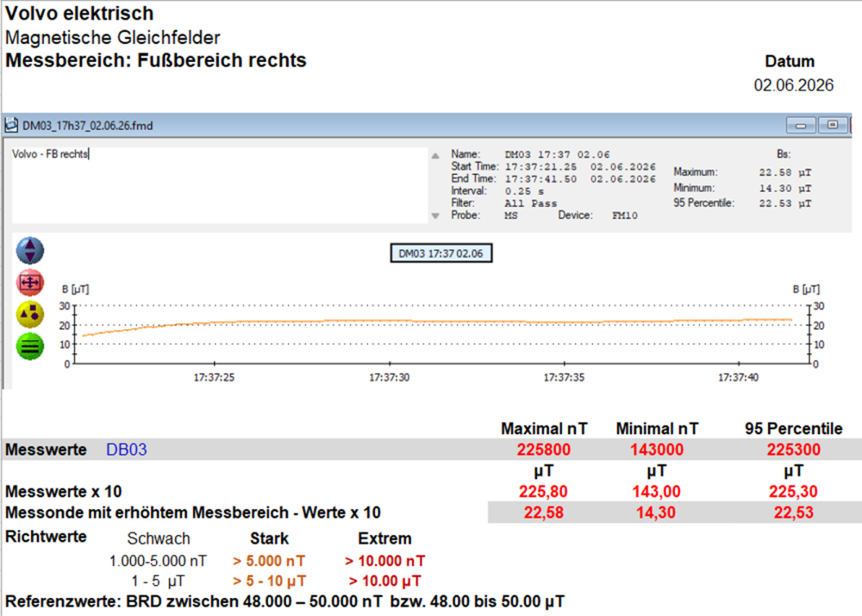The image size is (862, 616).
Task: Click the Interval value 0.25 s
Action: pyautogui.click(x=524, y=191)
